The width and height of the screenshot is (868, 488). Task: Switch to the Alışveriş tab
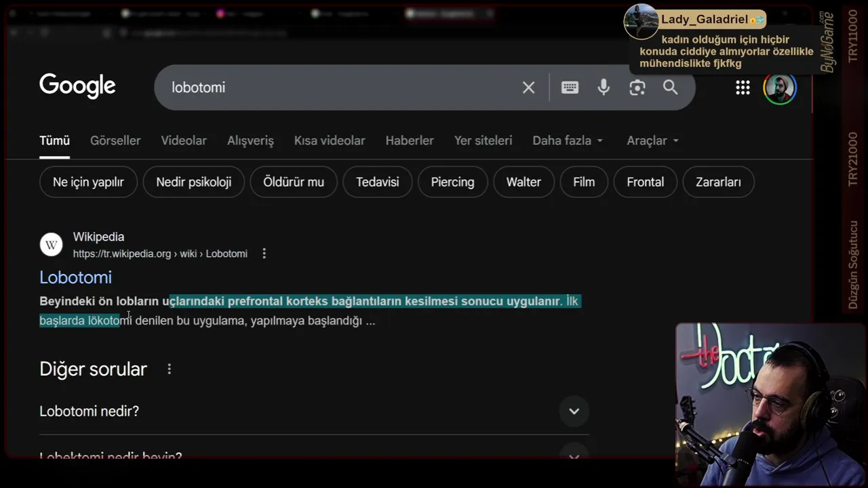[250, 141]
